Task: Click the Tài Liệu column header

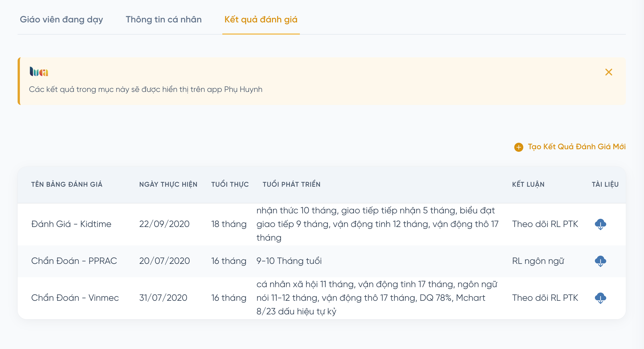Action: (605, 184)
